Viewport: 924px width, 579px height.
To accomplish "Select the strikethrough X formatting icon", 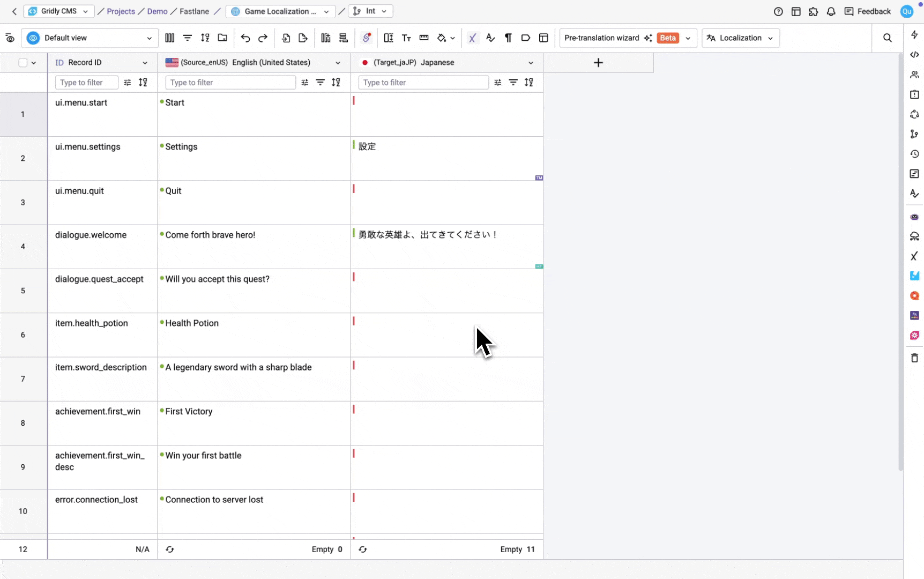I will pyautogui.click(x=472, y=38).
